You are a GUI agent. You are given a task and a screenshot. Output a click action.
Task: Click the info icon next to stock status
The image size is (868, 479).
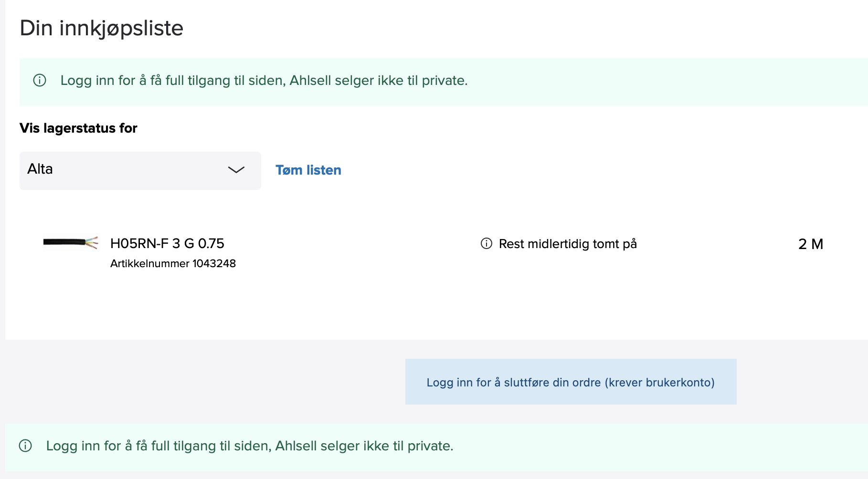click(x=486, y=244)
